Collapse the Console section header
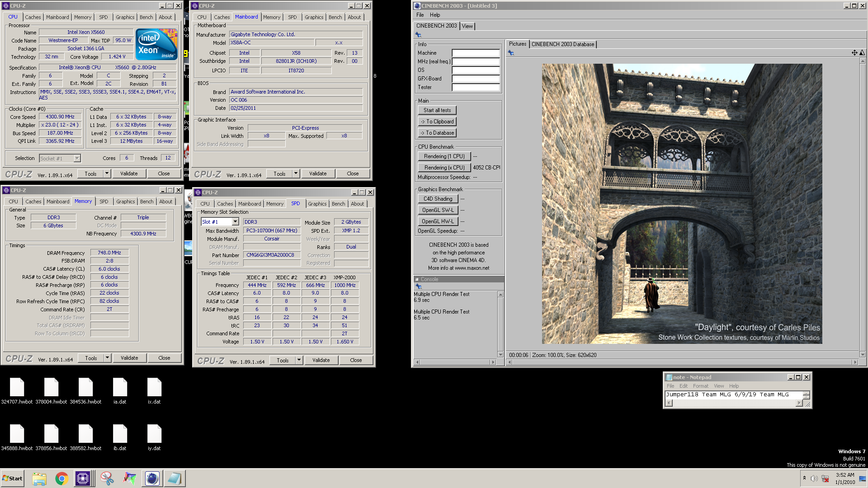Screen dimensions: 868x488 click(x=417, y=279)
